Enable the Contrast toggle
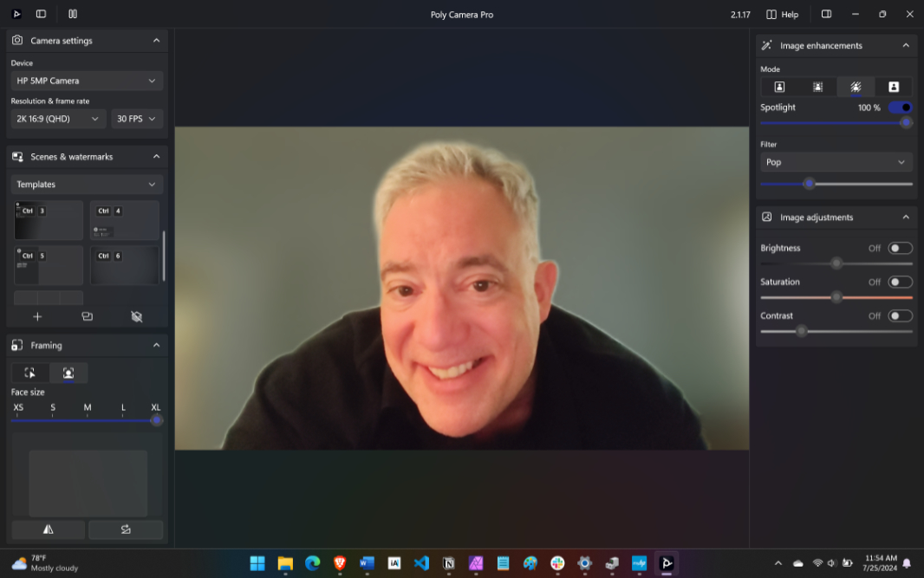The image size is (924, 578). [901, 315]
